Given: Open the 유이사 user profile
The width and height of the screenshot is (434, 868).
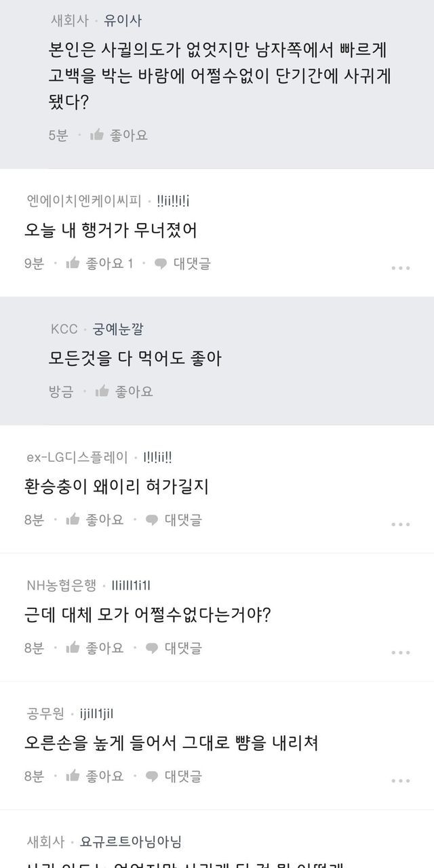Looking at the screenshot, I should (123, 20).
